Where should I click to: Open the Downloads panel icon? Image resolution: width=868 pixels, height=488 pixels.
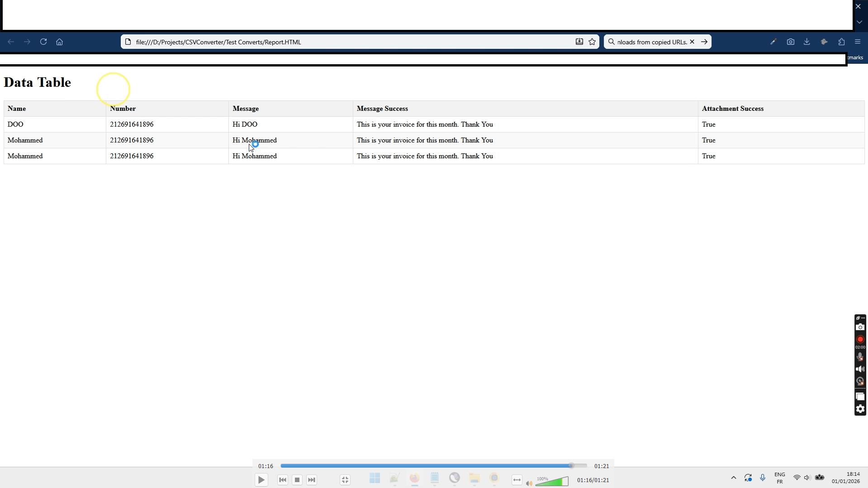pyautogui.click(x=807, y=42)
